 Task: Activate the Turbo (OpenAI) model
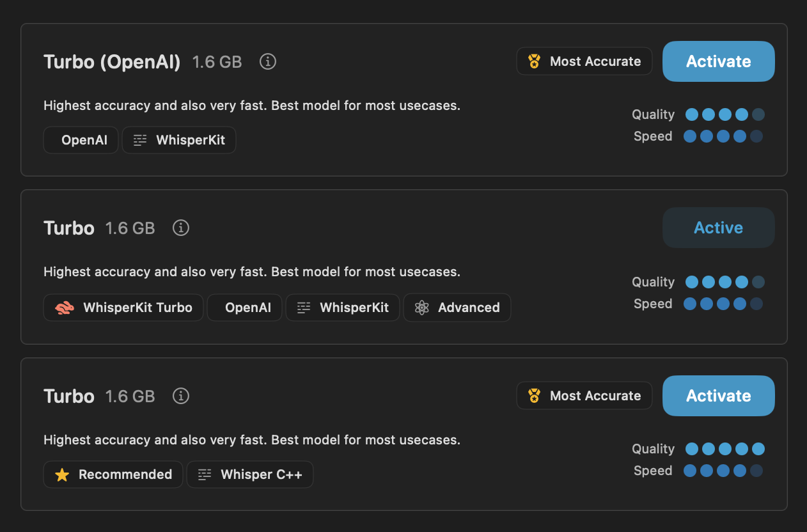[718, 61]
